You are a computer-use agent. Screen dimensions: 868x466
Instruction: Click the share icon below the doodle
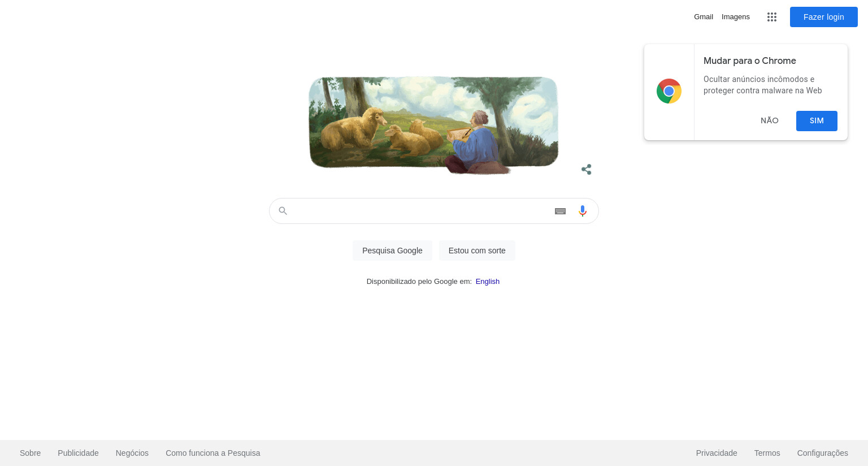click(x=587, y=169)
